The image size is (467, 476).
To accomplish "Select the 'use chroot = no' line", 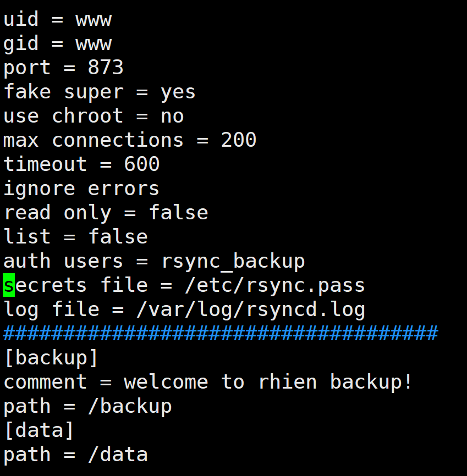I will pyautogui.click(x=94, y=117).
